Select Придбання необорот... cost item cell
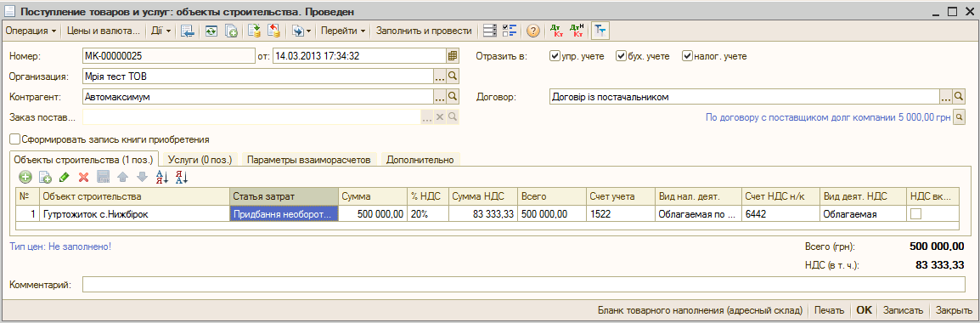The width and height of the screenshot is (980, 323). 284,214
